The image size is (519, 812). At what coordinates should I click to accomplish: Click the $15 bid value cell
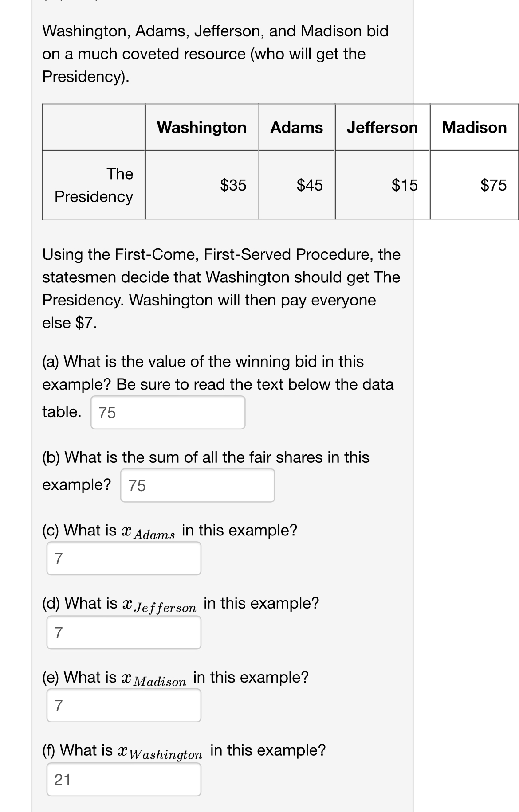click(404, 185)
